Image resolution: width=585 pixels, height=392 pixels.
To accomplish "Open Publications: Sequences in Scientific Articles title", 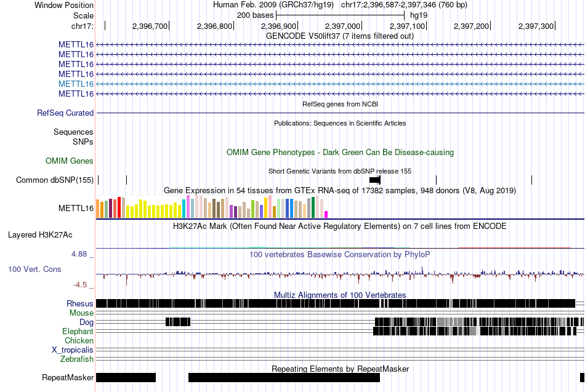I will coord(340,123).
